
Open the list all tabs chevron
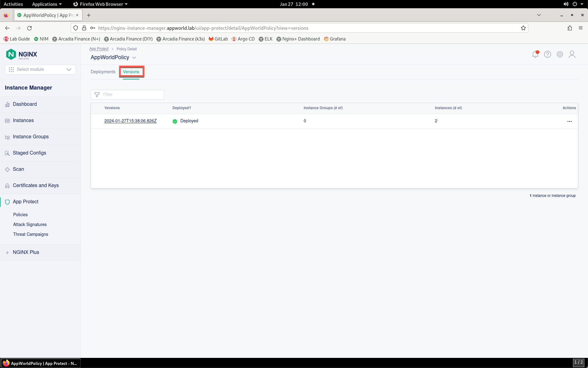pyautogui.click(x=539, y=15)
